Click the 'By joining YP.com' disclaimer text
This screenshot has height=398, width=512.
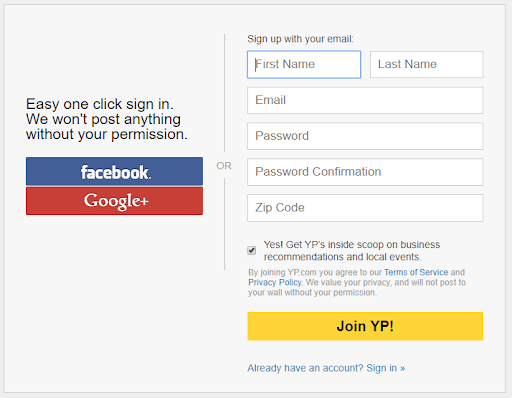tap(357, 282)
